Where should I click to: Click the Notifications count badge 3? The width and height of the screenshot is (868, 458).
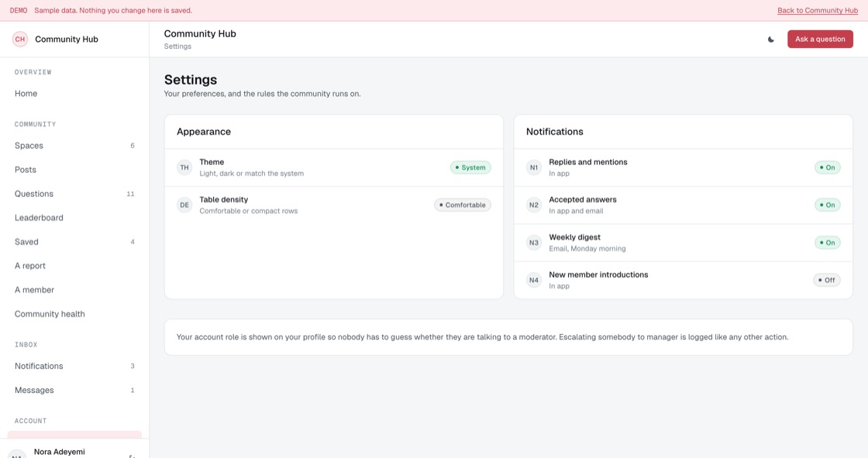(x=133, y=366)
